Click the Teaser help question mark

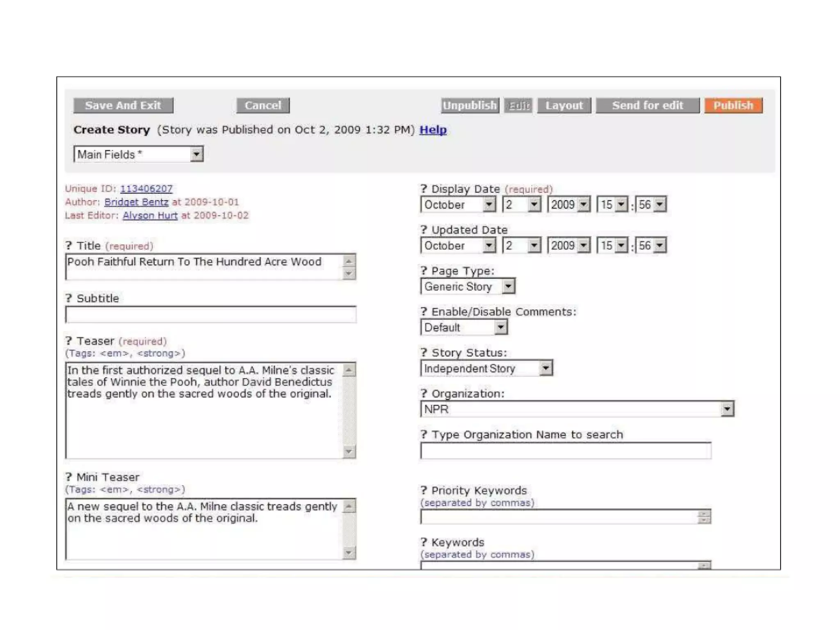point(69,341)
